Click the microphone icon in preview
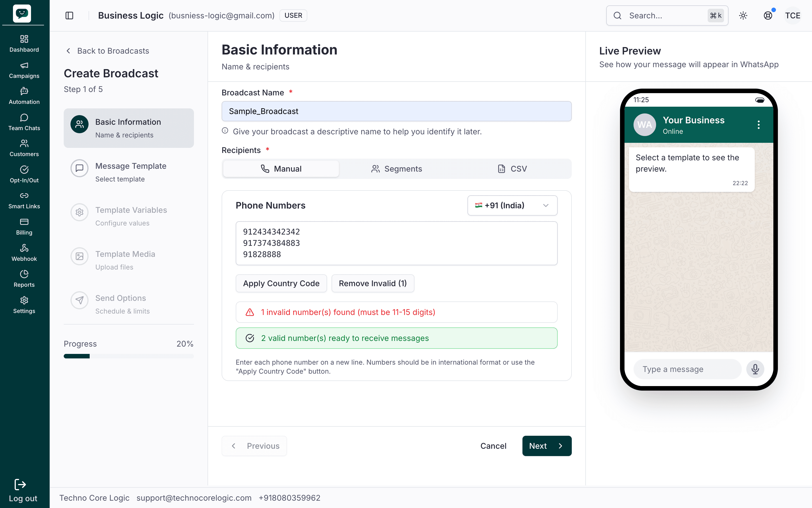Screen dimensions: 812x508 [x=755, y=369]
